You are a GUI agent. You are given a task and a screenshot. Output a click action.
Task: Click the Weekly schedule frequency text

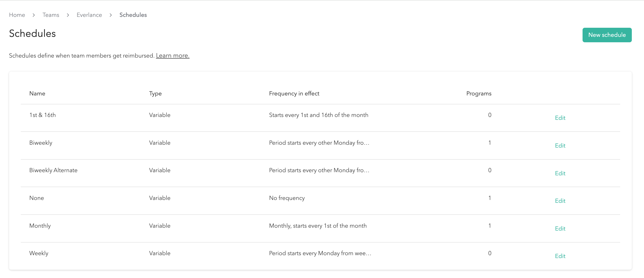tap(320, 253)
